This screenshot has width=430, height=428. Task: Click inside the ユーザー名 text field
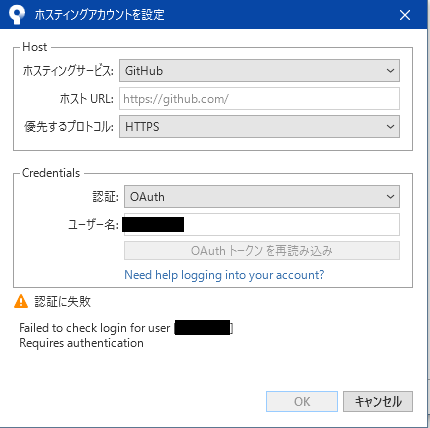click(262, 224)
